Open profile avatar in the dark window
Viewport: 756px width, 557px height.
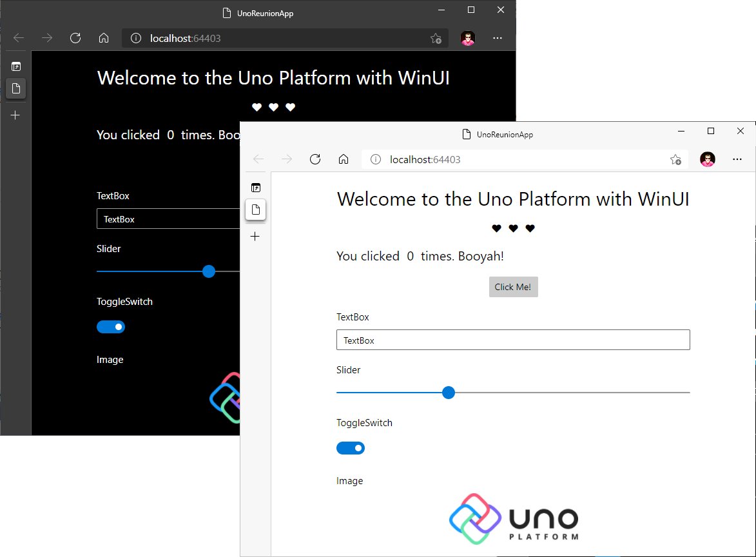pyautogui.click(x=468, y=38)
